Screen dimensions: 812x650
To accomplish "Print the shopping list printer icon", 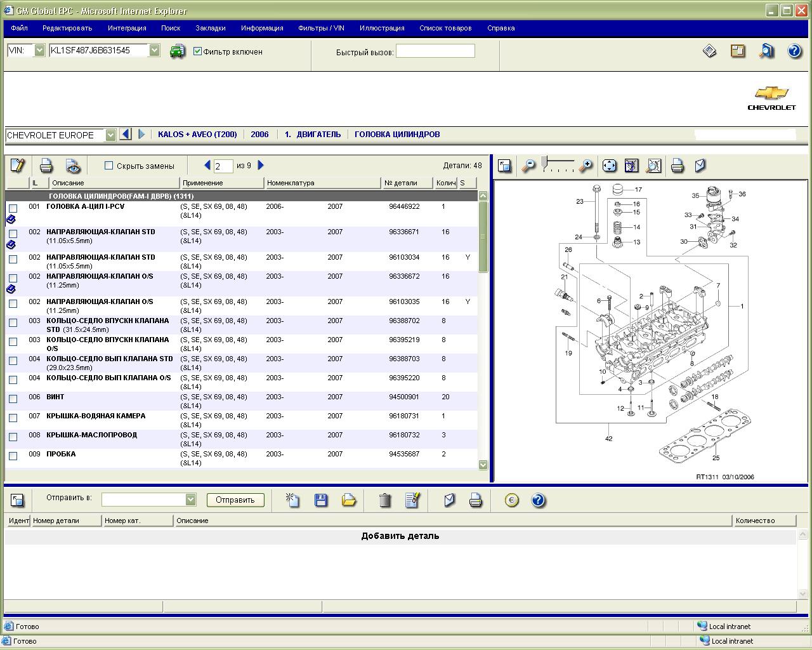I will (475, 501).
